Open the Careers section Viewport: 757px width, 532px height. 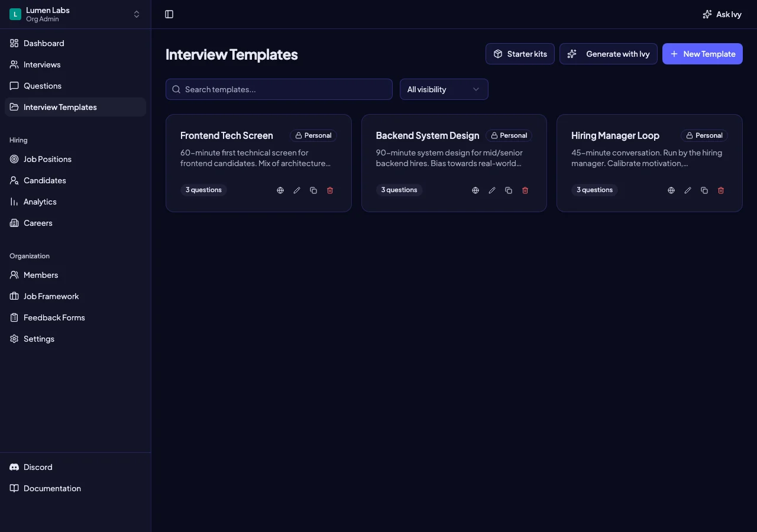(75, 223)
